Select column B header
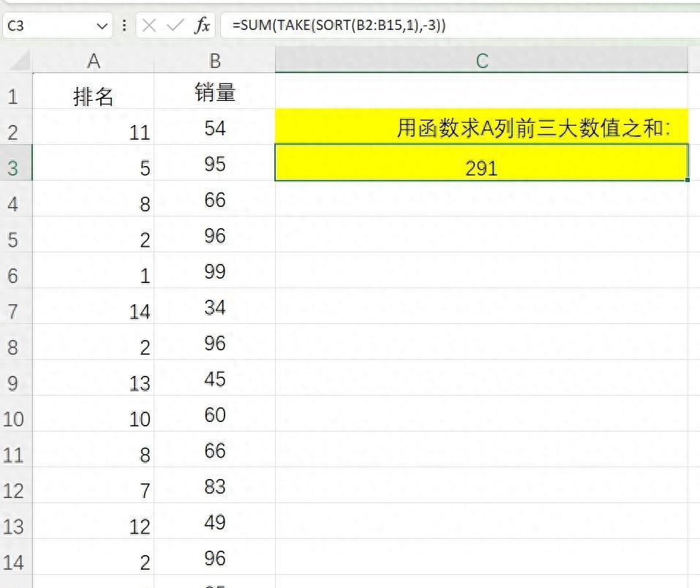The width and height of the screenshot is (700, 588). tap(215, 60)
